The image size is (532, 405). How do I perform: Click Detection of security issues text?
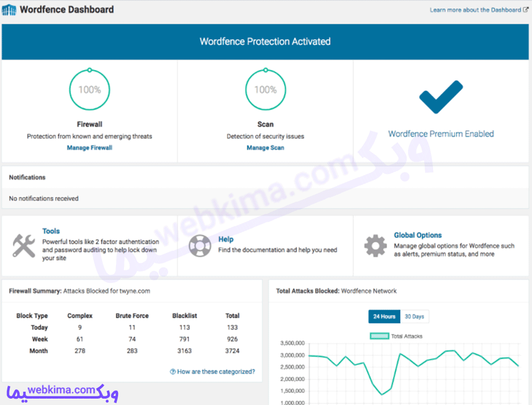[x=265, y=136]
